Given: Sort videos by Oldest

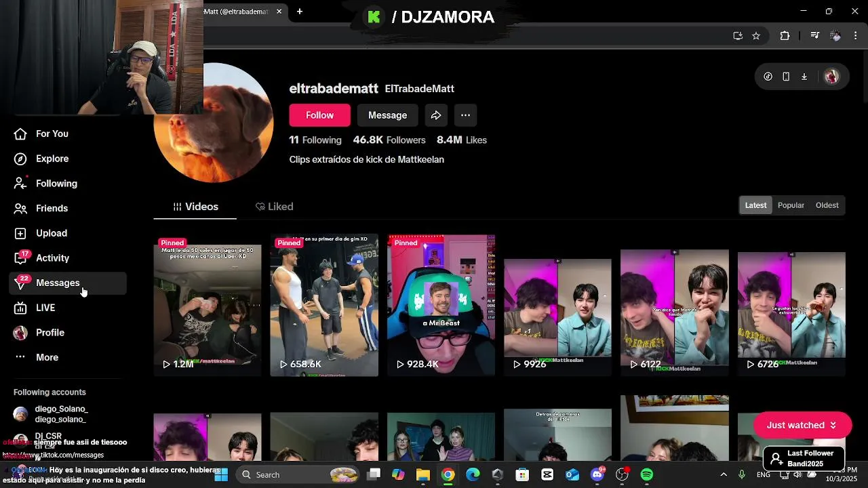Looking at the screenshot, I should pos(827,205).
